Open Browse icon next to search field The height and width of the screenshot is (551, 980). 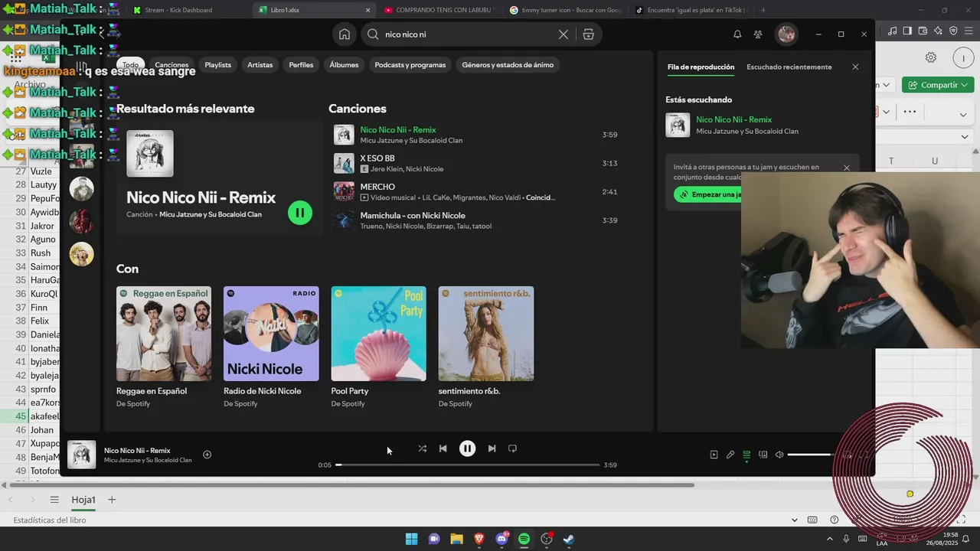point(588,34)
